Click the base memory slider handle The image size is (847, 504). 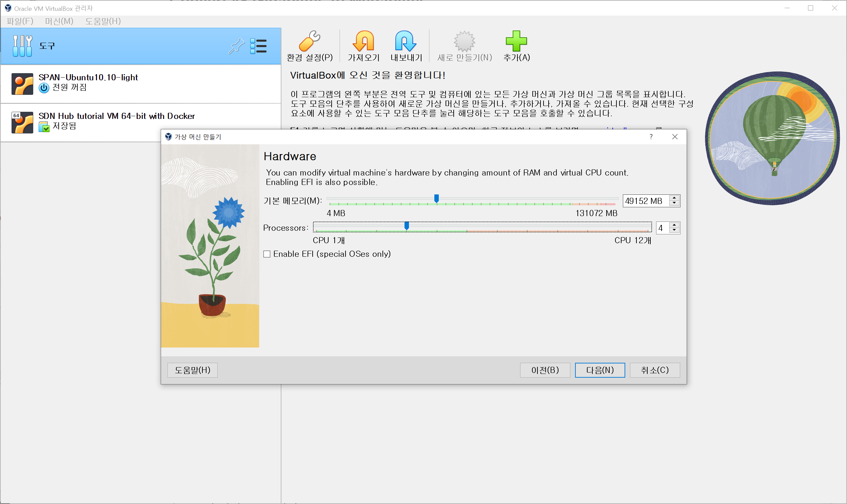tap(436, 198)
